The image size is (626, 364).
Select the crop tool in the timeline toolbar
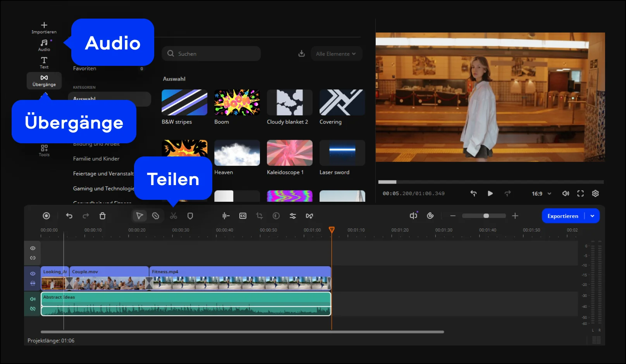(x=260, y=216)
